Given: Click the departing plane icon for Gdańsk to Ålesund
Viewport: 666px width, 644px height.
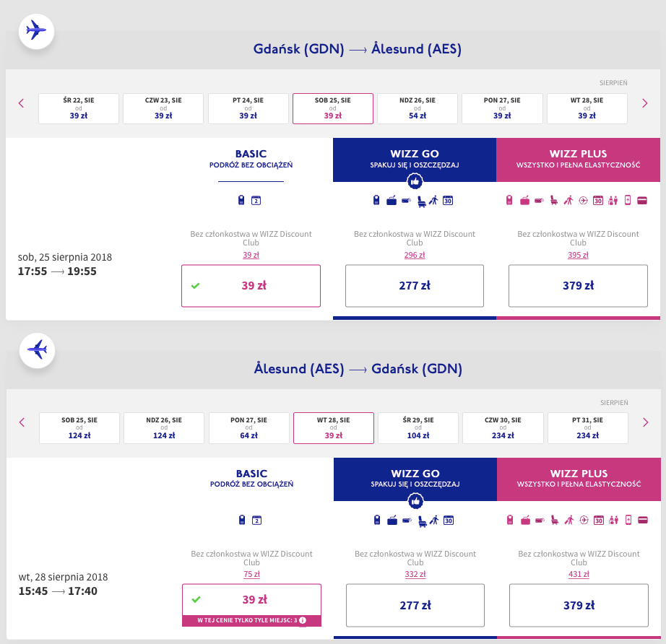Looking at the screenshot, I should 36,31.
